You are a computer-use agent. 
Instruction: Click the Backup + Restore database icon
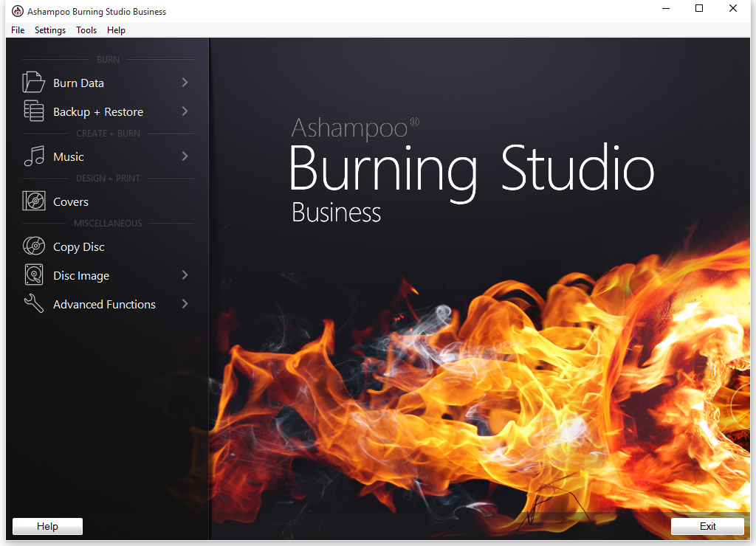tap(34, 111)
